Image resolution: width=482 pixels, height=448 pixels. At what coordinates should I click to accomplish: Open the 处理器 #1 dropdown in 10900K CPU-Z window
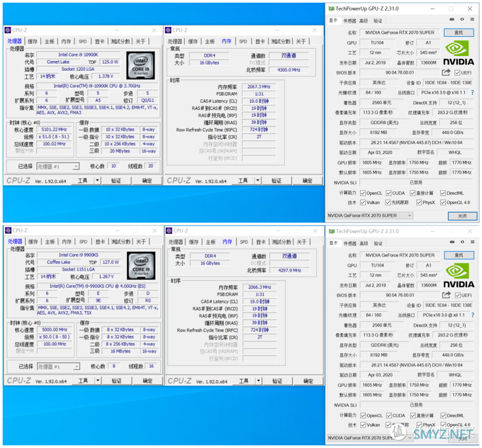coord(58,167)
